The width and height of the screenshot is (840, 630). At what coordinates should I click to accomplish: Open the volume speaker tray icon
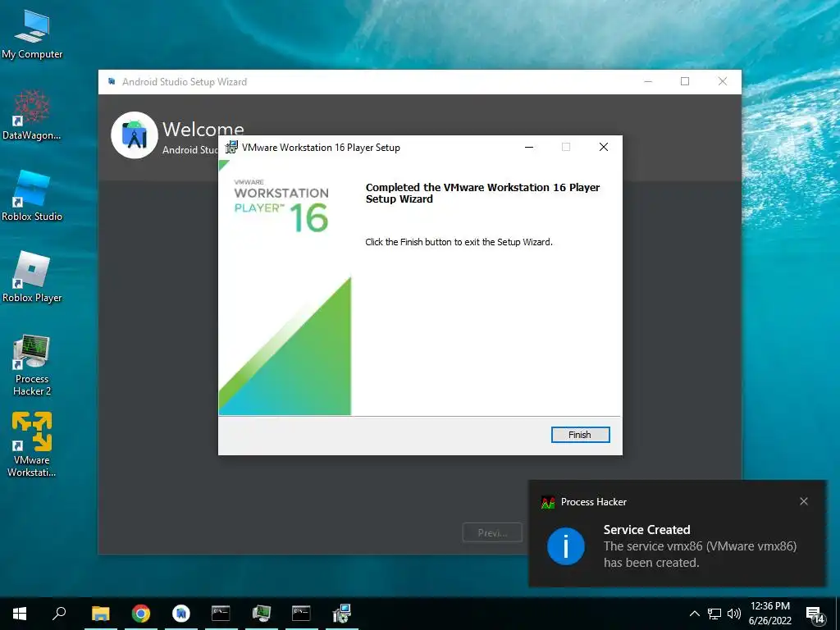[734, 614]
